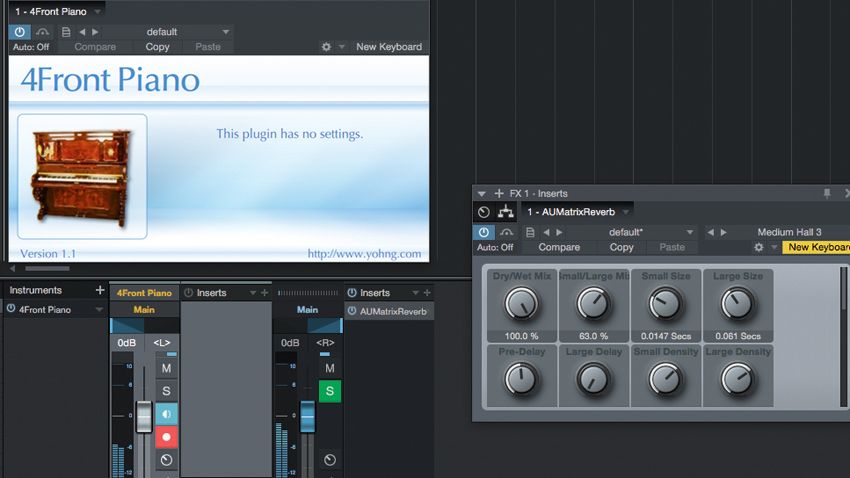Click the blue FX channel volume fader

[307, 416]
